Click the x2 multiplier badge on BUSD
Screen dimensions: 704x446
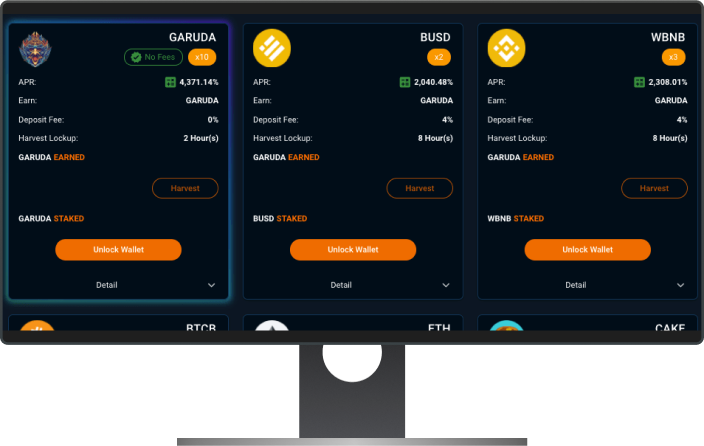click(439, 57)
